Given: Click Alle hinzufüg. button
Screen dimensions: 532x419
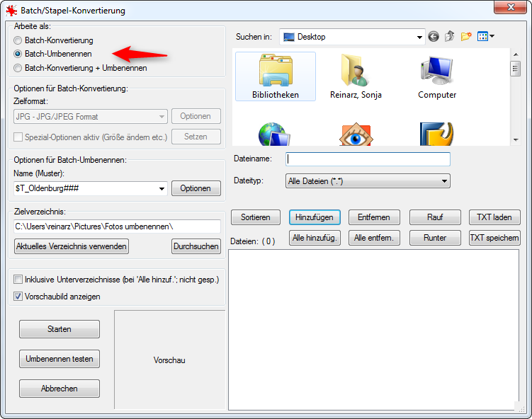Looking at the screenshot, I should [x=315, y=238].
